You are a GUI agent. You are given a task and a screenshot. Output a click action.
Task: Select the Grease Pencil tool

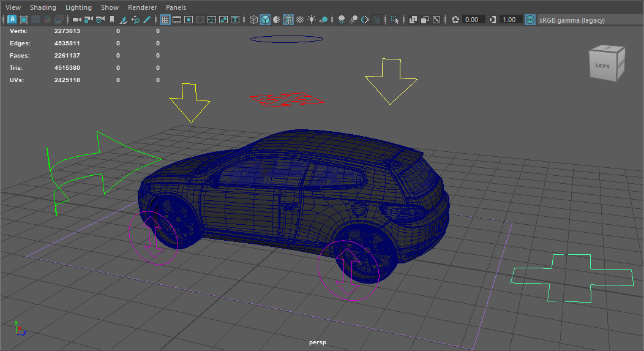point(146,20)
